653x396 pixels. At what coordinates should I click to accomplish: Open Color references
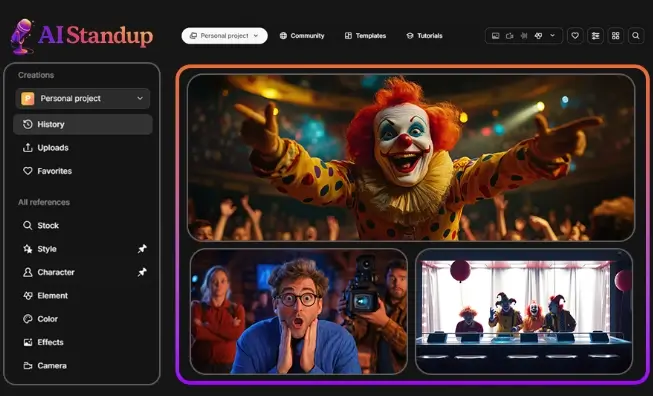(x=83, y=319)
